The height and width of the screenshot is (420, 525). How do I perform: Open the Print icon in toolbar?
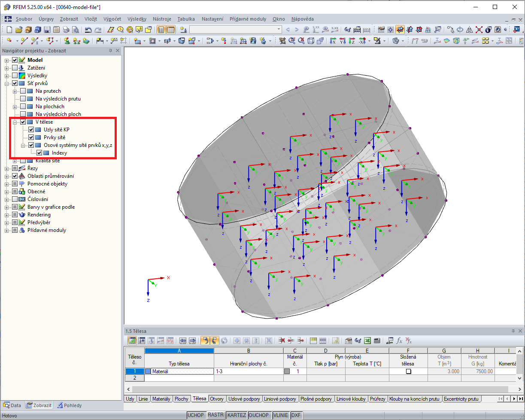tap(66, 30)
